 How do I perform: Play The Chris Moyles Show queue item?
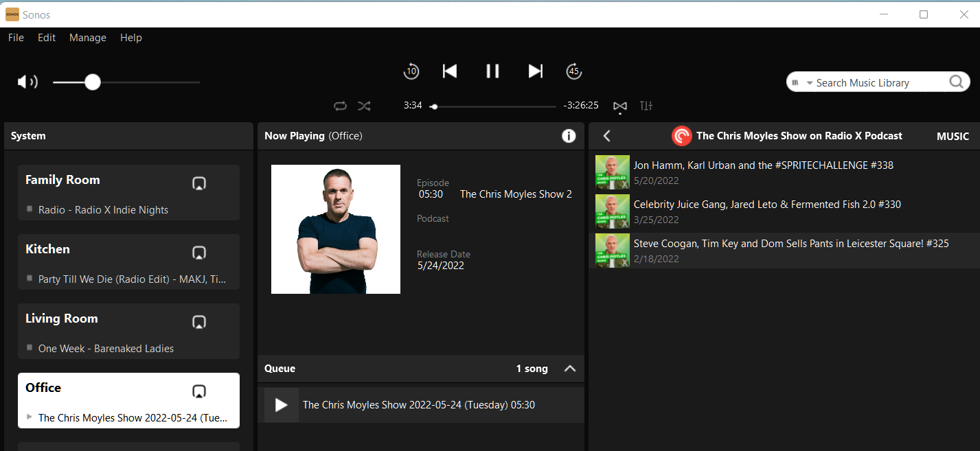282,405
